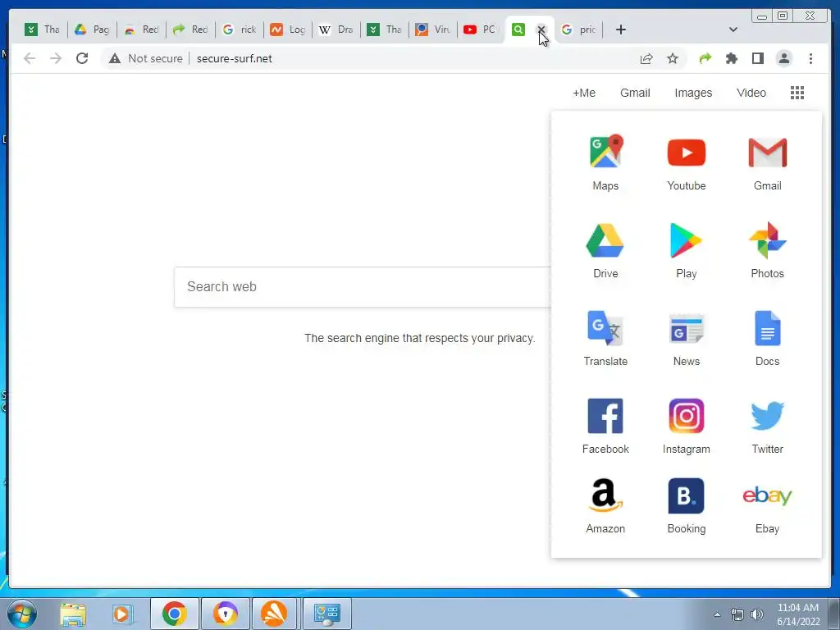Click the Search web input field

pos(363,286)
